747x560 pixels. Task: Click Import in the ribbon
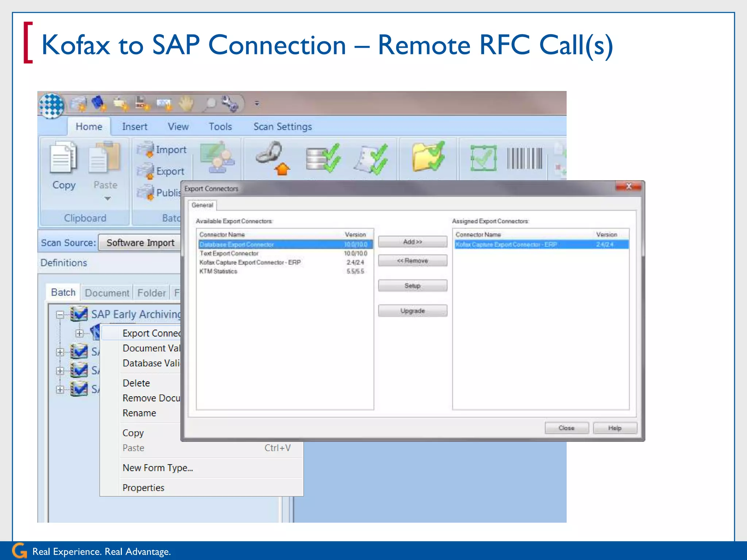pyautogui.click(x=162, y=150)
